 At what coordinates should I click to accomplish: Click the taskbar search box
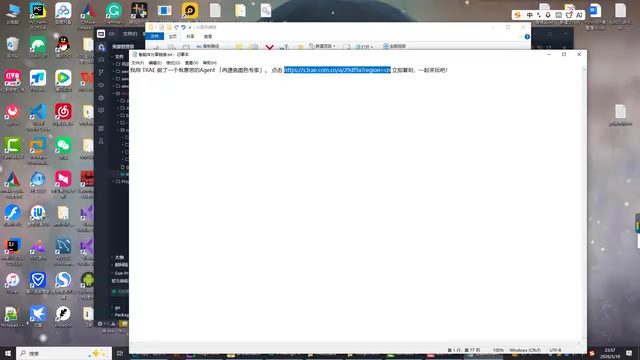(x=64, y=353)
